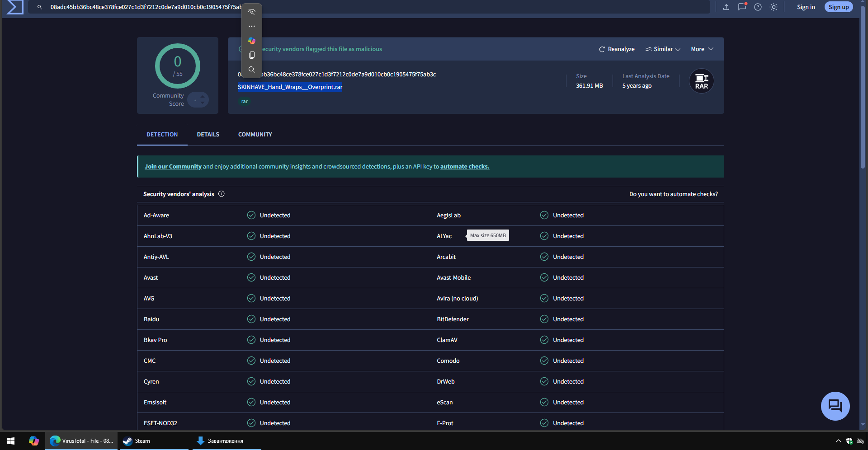This screenshot has height=450, width=868.
Task: Switch to the Steam taskbar window
Action: (154, 441)
